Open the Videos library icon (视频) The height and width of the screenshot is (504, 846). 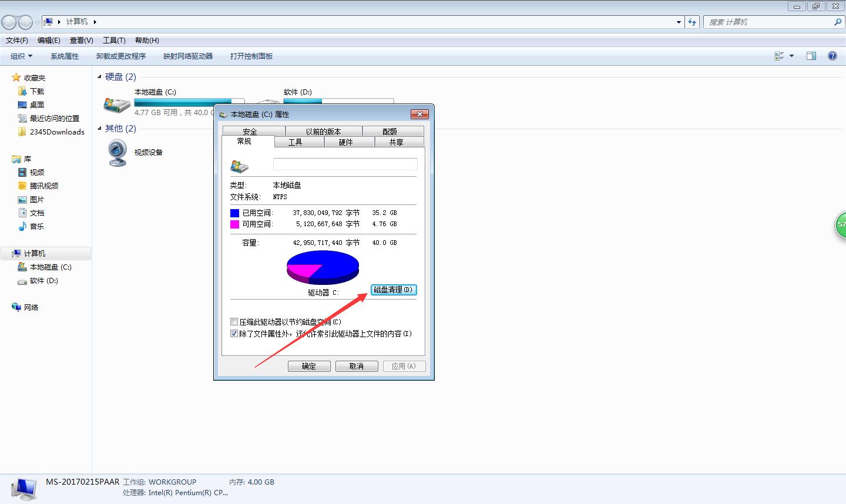(22, 172)
